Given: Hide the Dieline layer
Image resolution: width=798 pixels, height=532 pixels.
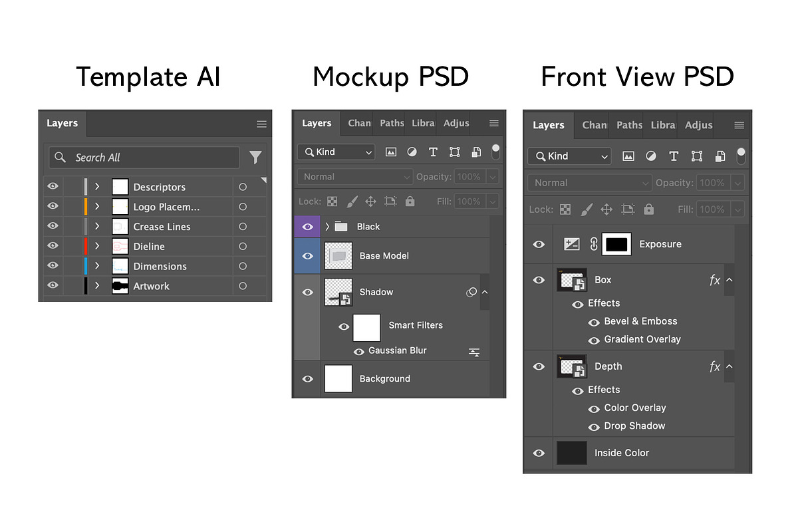Looking at the screenshot, I should (x=53, y=246).
